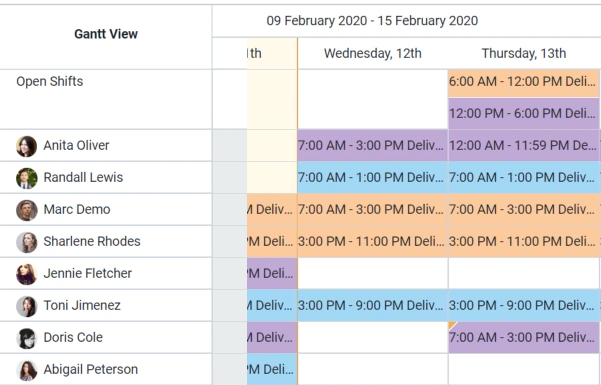Open the 12:00 PM - 6:00 PM open shift
This screenshot has height=385, width=601.
524,113
